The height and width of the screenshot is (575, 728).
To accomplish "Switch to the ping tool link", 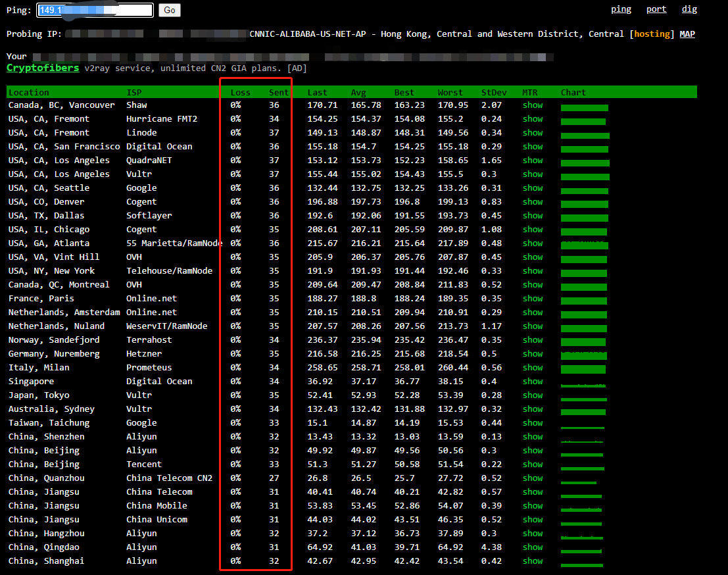I will (x=621, y=9).
